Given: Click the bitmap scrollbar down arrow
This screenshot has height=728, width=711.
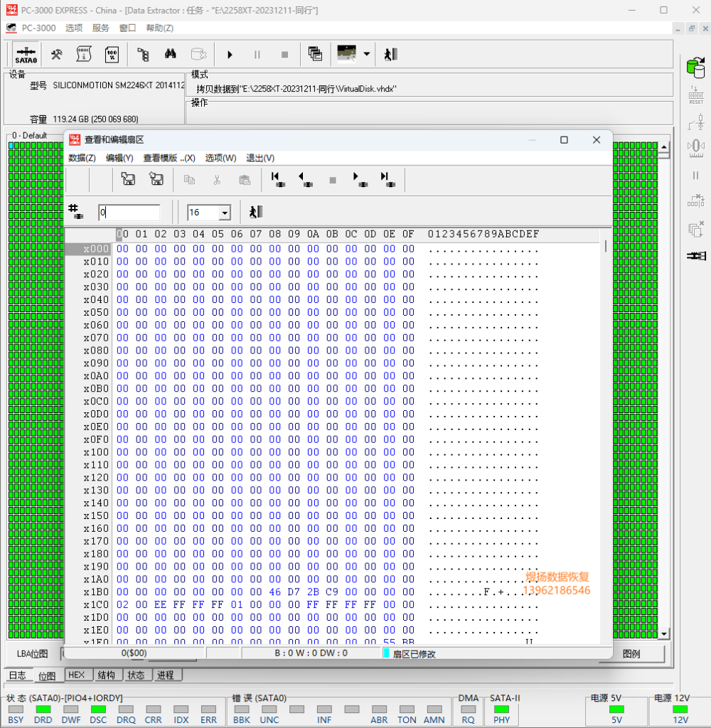Looking at the screenshot, I should pyautogui.click(x=664, y=633).
